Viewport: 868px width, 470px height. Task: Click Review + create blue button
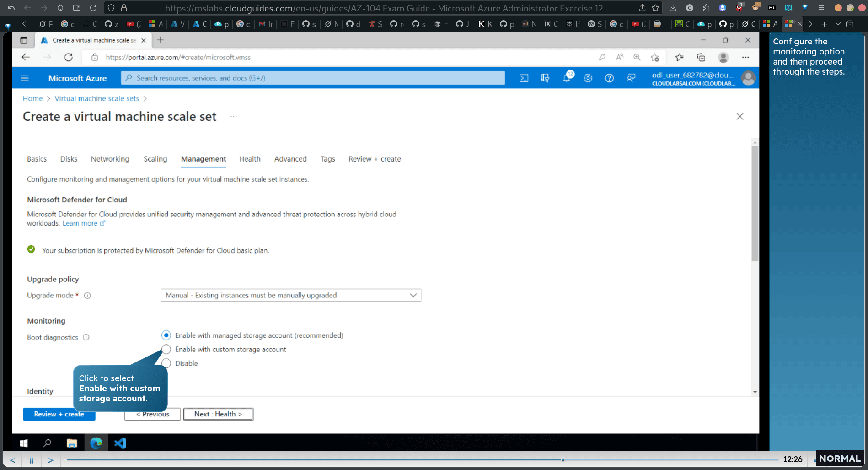click(x=59, y=414)
